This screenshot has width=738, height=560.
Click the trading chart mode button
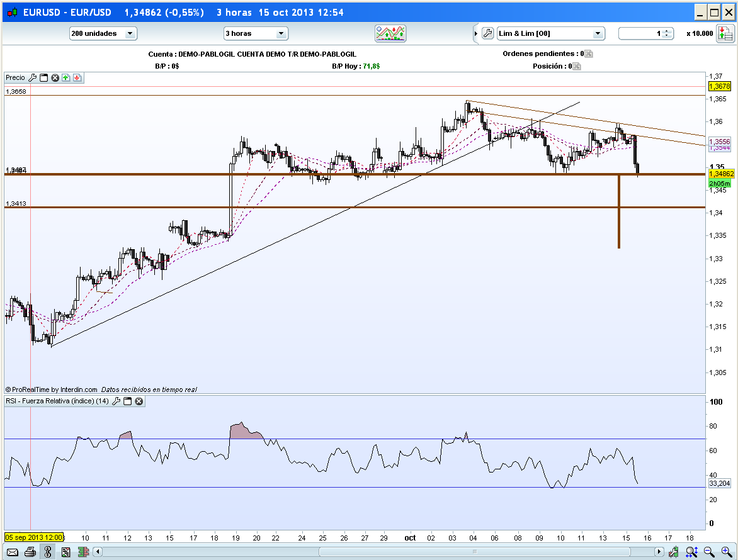(x=390, y=33)
